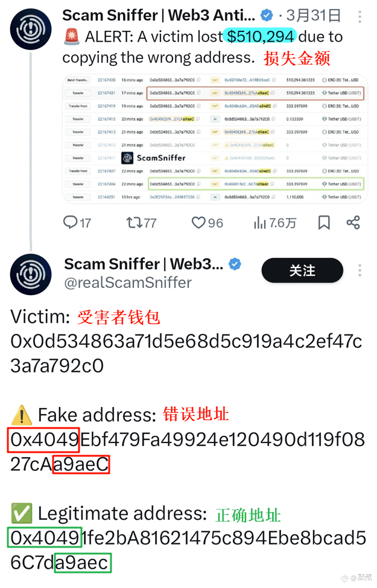Image resolution: width=377 pixels, height=588 pixels.
Task: Click the 3月31日 tweet date
Action: pyautogui.click(x=314, y=16)
